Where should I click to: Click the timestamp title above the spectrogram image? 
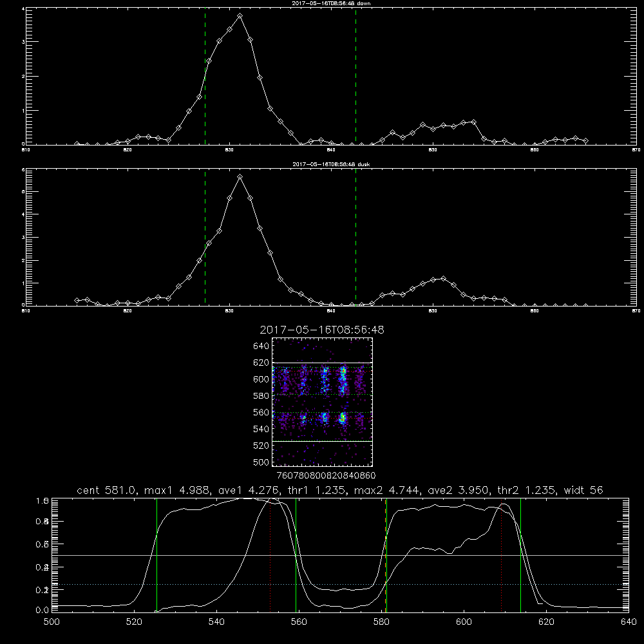tap(322, 330)
